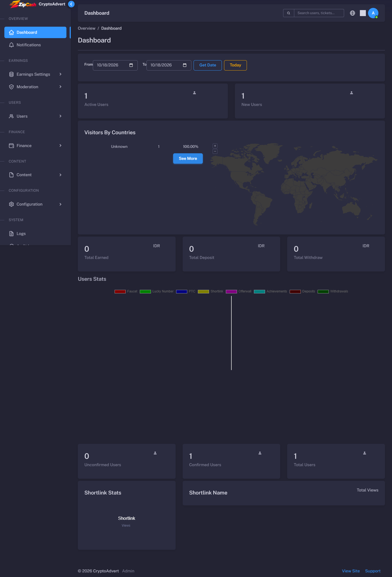Click the Get Date button
The height and width of the screenshot is (577, 392).
point(208,65)
